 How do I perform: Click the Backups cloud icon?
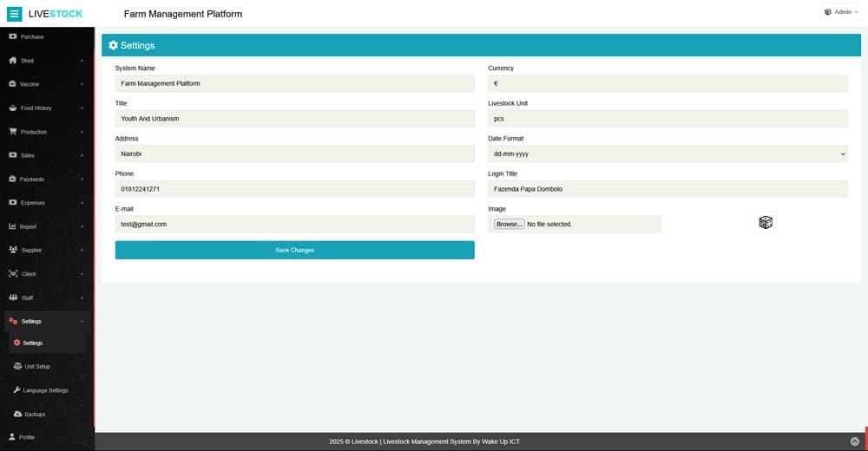pos(17,415)
